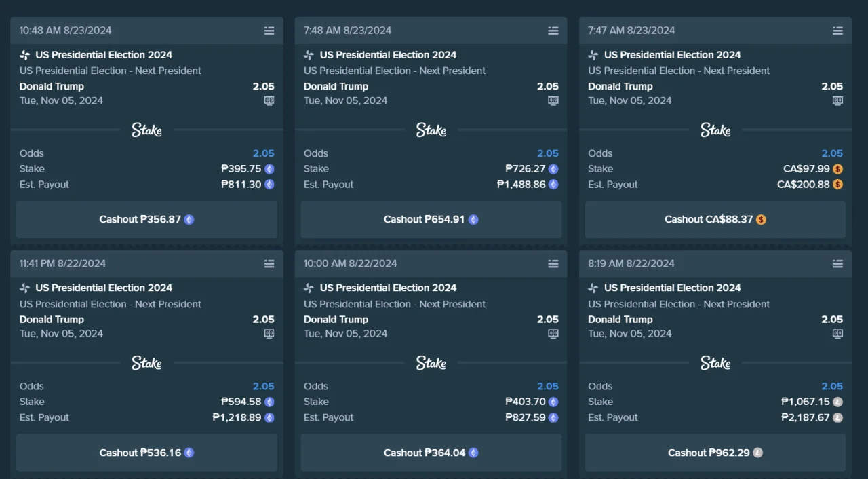The width and height of the screenshot is (868, 479).
Task: Click the Stake logo on the 11:41 PM bet
Action: (146, 363)
